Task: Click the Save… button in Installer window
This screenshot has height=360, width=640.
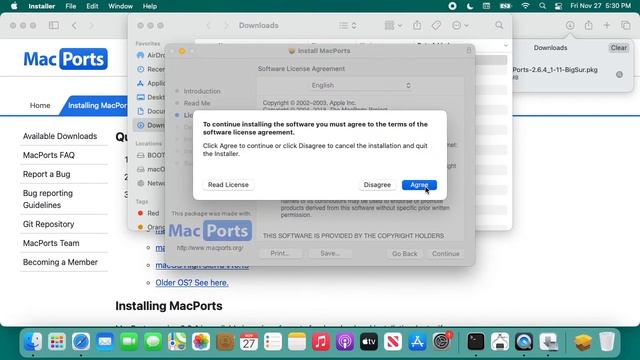Action: point(330,253)
